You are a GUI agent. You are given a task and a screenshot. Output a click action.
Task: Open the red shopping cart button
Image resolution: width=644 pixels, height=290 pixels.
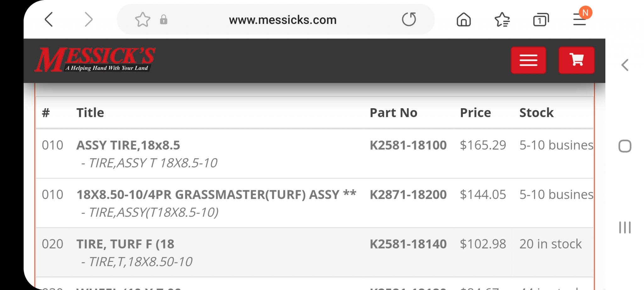pos(576,60)
